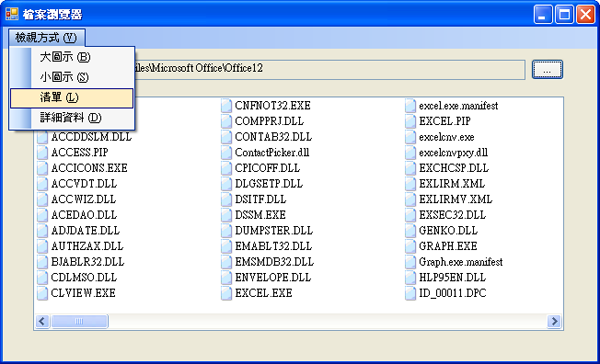Select the EMABLT32.DLL file name

273,246
